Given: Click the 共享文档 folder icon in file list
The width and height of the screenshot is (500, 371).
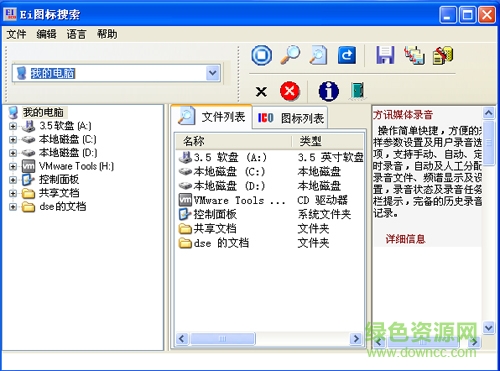Looking at the screenshot, I should point(185,229).
